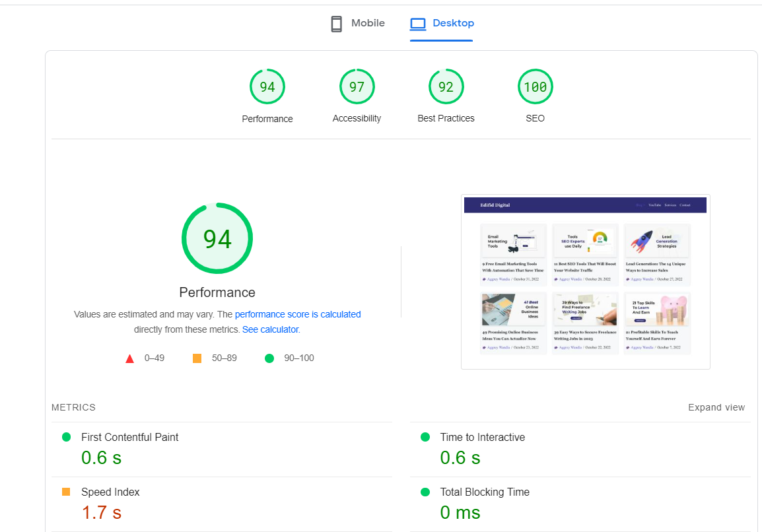Viewport: 762px width, 532px height.
Task: Switch to the Mobile tab
Action: pyautogui.click(x=368, y=23)
